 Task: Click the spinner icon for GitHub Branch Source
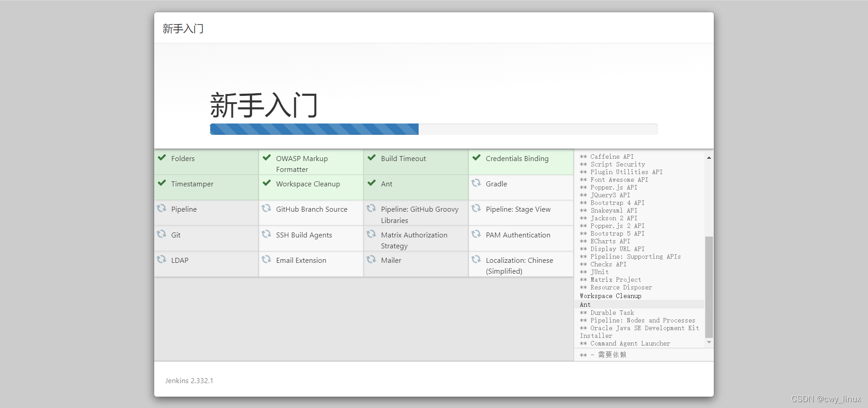[266, 208]
